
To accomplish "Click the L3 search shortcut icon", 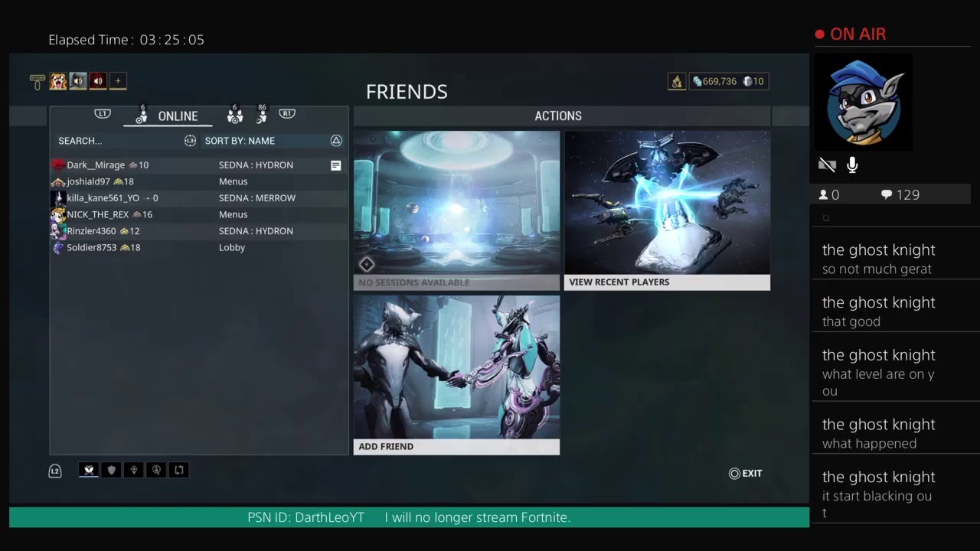I will coord(190,141).
